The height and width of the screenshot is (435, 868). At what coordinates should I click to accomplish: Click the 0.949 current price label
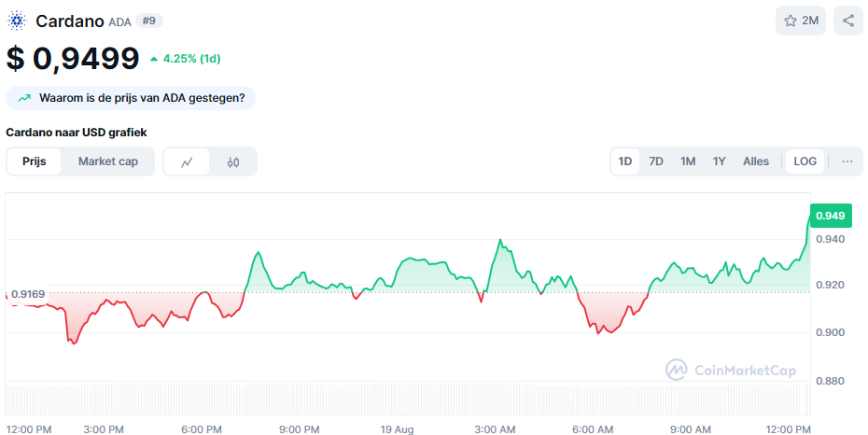point(831,216)
